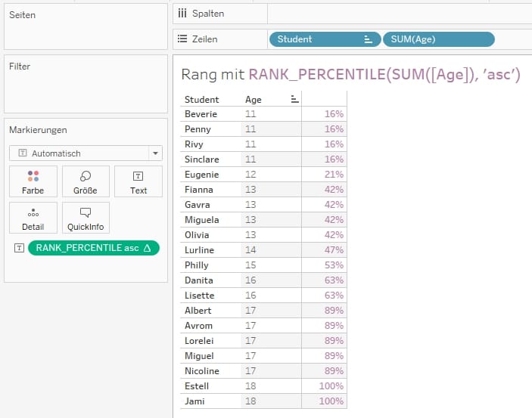Image resolution: width=532 pixels, height=418 pixels.
Task: Click the Age column header
Action: (254, 99)
